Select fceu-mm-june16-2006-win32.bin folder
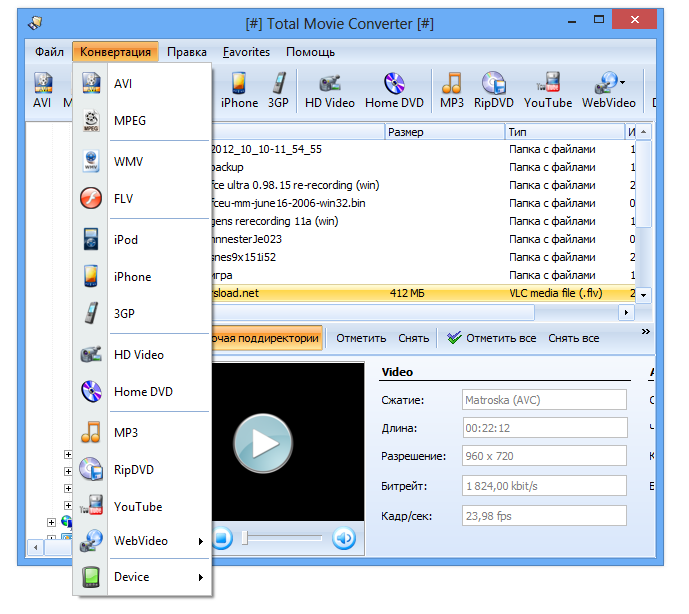The image size is (689, 614). 423,203
